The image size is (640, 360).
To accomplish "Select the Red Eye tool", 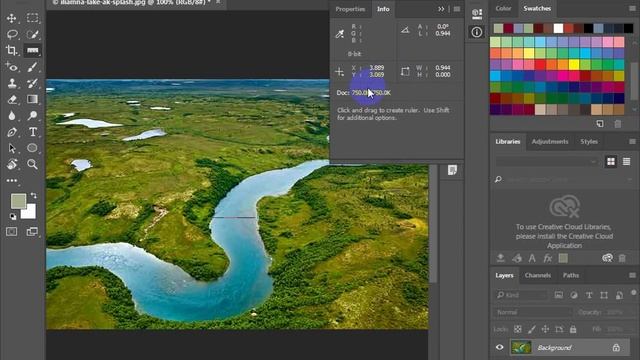I will coord(11,67).
